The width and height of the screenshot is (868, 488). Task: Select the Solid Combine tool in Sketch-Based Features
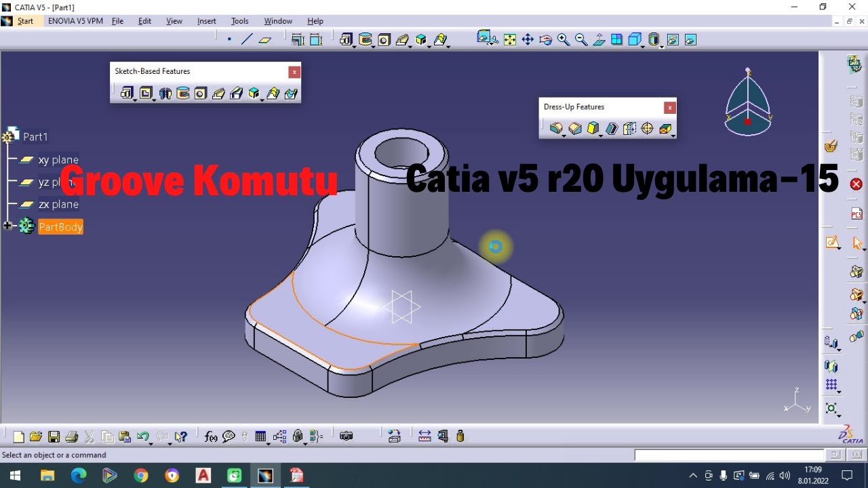[x=254, y=94]
